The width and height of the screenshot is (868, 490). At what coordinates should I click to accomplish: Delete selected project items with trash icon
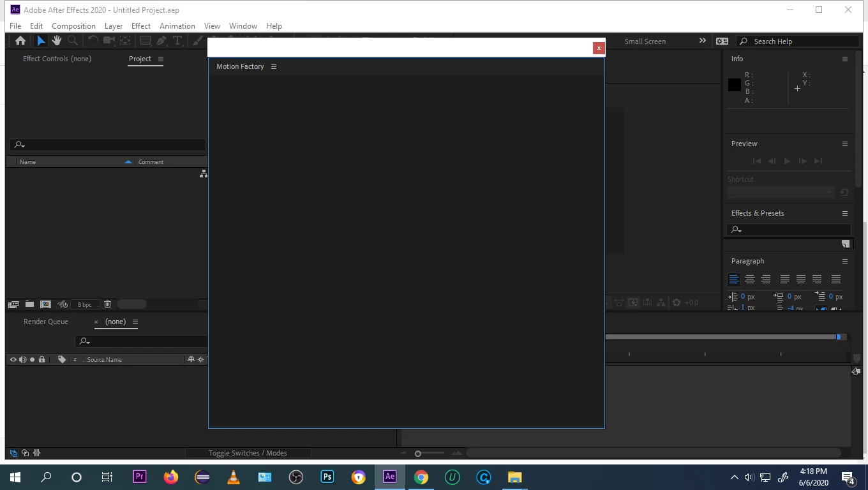point(107,304)
